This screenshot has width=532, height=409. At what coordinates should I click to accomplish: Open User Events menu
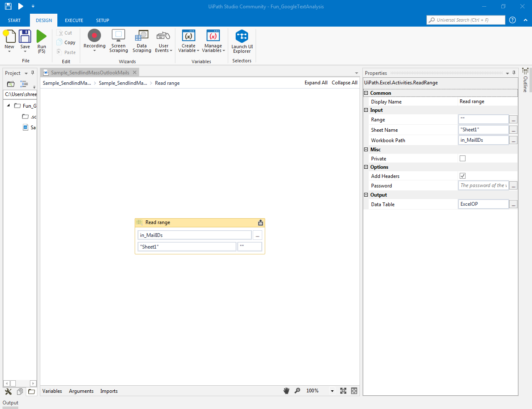point(163,41)
